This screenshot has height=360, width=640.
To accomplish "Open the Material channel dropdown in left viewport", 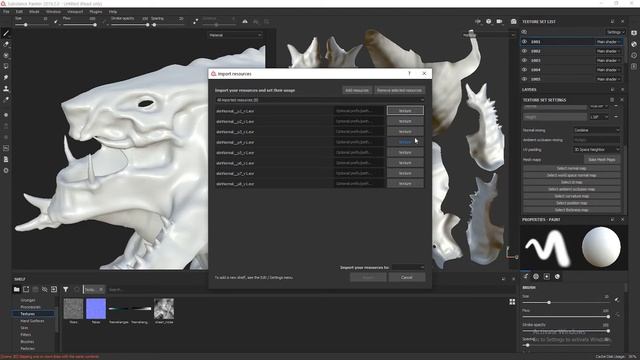I will point(235,35).
